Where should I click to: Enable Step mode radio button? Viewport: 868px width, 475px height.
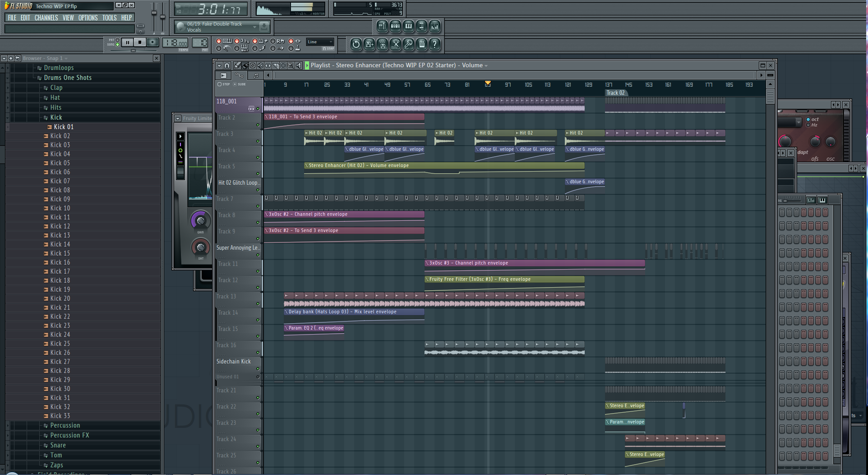tap(220, 84)
